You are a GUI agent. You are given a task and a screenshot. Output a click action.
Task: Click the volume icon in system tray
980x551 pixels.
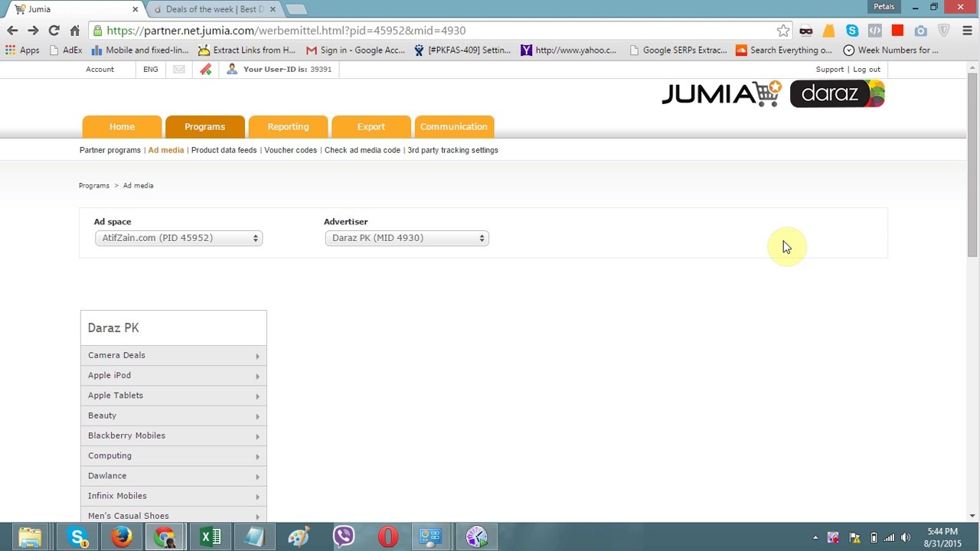pyautogui.click(x=906, y=538)
